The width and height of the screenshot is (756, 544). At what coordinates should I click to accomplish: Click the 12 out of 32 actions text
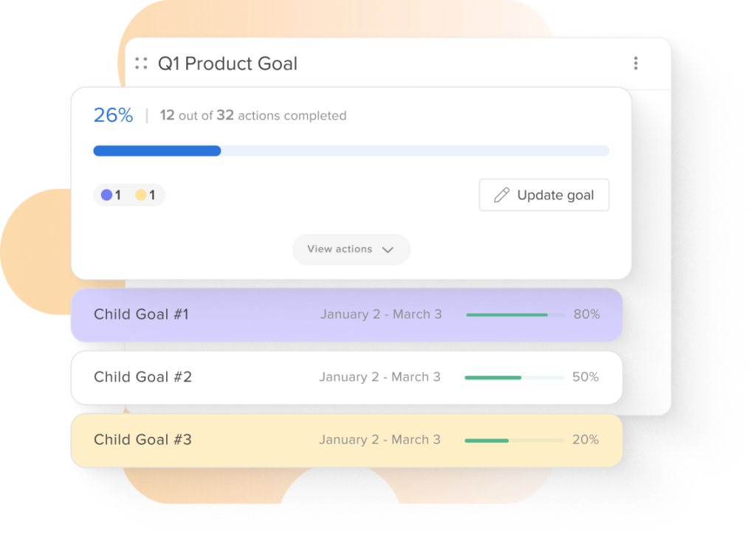(x=253, y=115)
